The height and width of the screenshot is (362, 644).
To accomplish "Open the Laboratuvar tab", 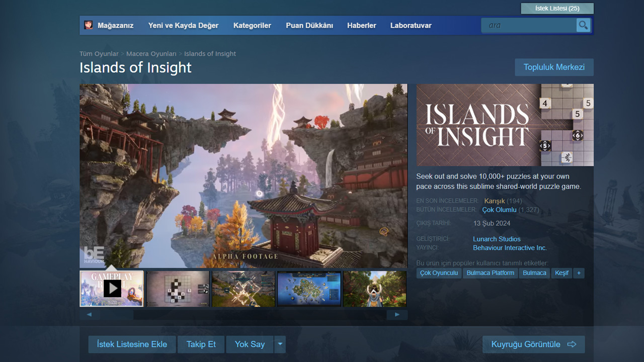I will (x=411, y=25).
